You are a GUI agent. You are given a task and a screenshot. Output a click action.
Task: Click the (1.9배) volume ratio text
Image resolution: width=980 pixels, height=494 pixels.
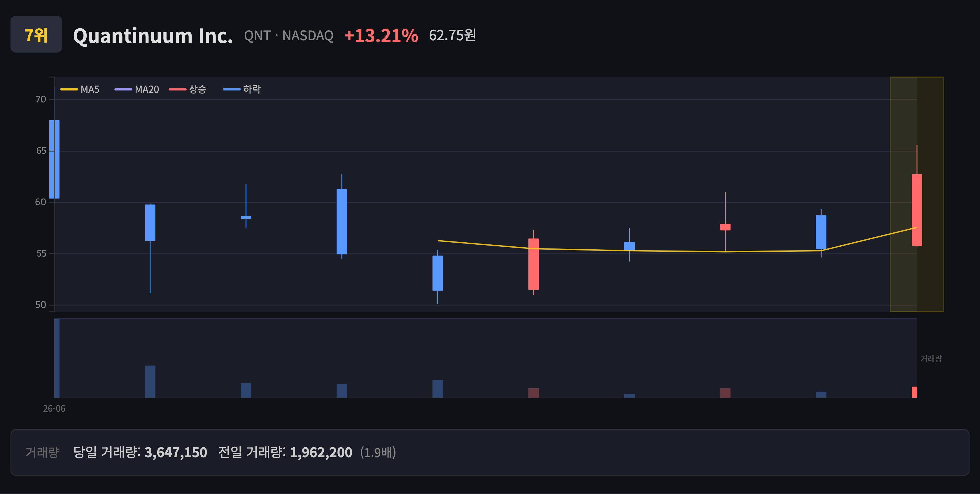(x=378, y=453)
